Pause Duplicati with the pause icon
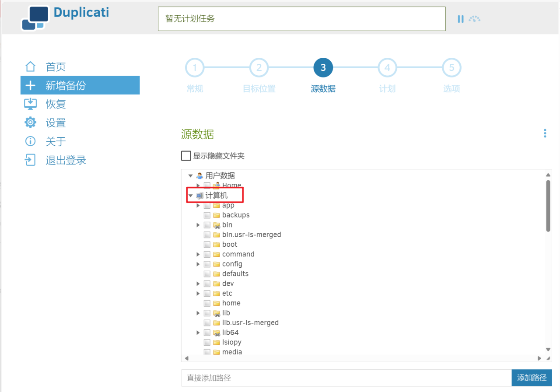This screenshot has height=392, width=560. 460,19
